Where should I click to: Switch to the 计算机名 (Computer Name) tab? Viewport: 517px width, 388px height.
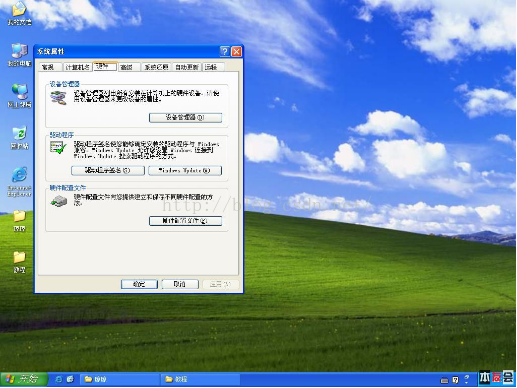(x=77, y=67)
